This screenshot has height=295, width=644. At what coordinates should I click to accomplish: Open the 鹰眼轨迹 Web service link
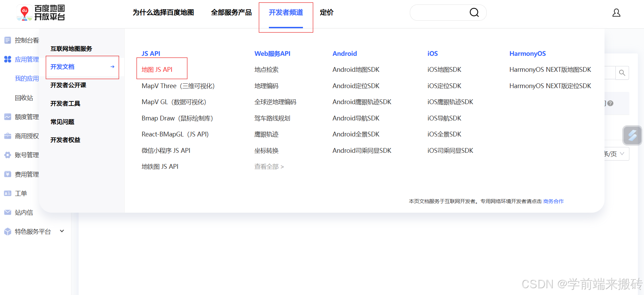(267, 134)
